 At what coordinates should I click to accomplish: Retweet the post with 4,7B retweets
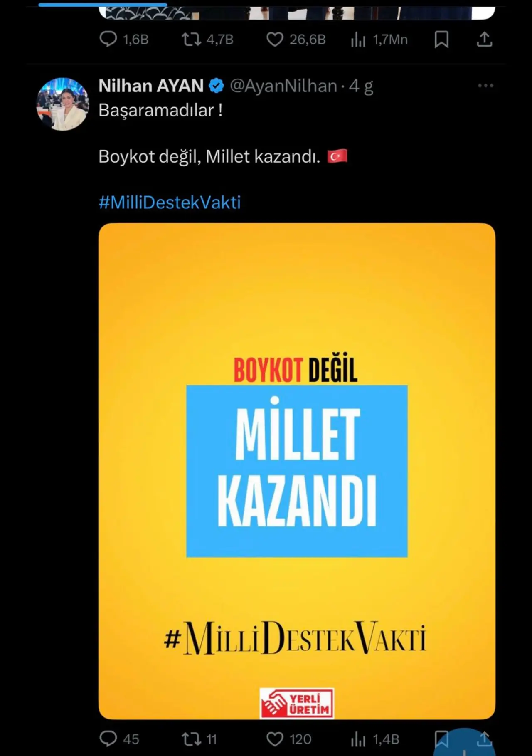pyautogui.click(x=207, y=40)
